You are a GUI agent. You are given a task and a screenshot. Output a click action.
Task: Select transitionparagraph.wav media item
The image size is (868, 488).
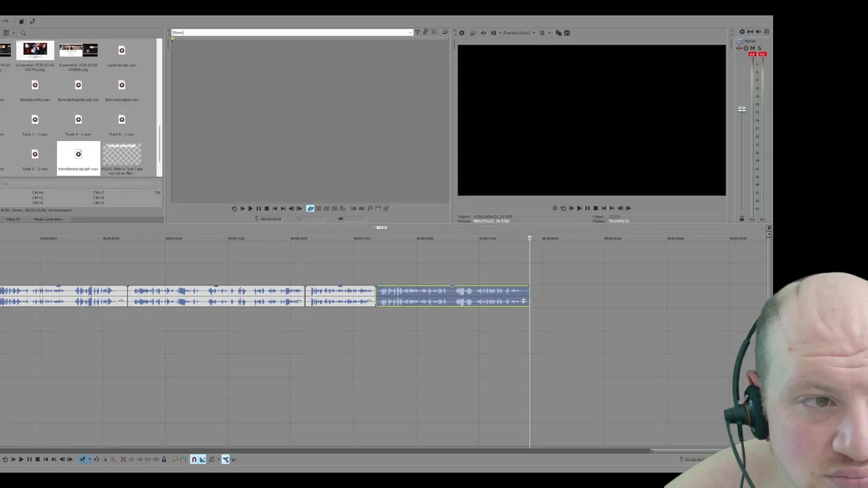tap(79, 158)
